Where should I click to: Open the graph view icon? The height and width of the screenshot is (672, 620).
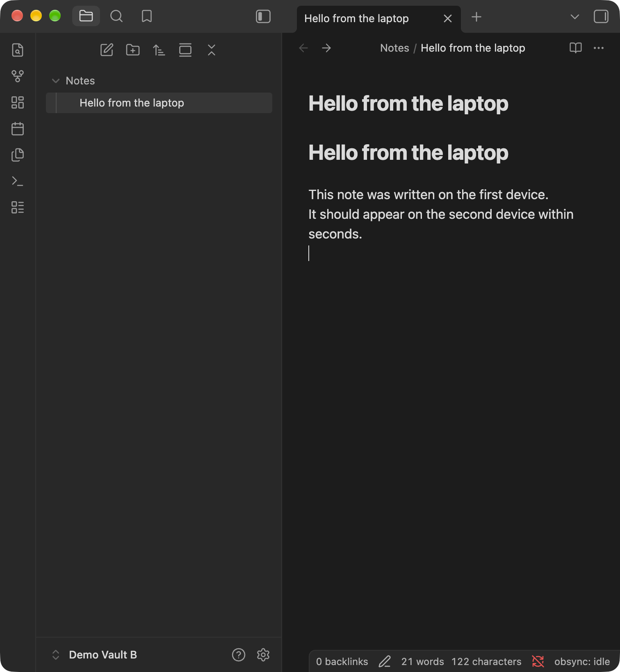coord(18,76)
